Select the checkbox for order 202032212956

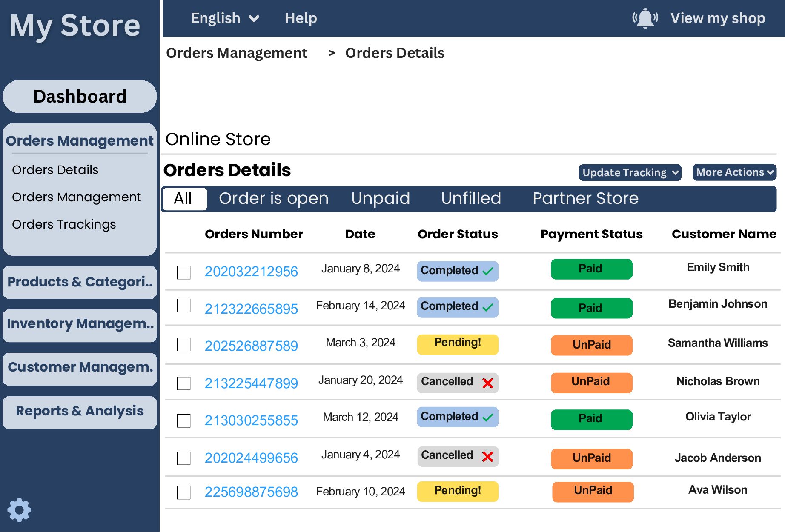[x=183, y=272]
